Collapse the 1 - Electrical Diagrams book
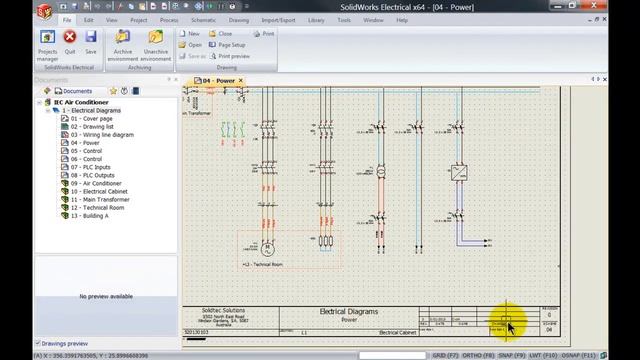 point(48,111)
